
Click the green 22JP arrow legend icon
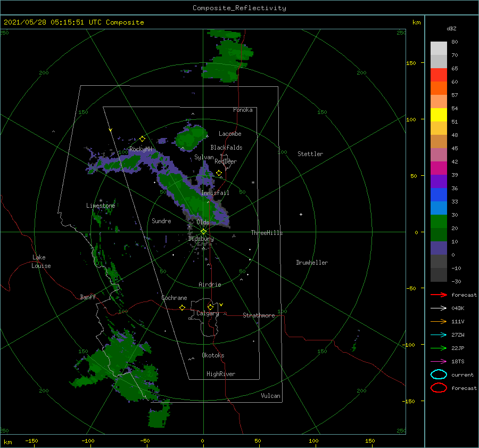(x=439, y=348)
